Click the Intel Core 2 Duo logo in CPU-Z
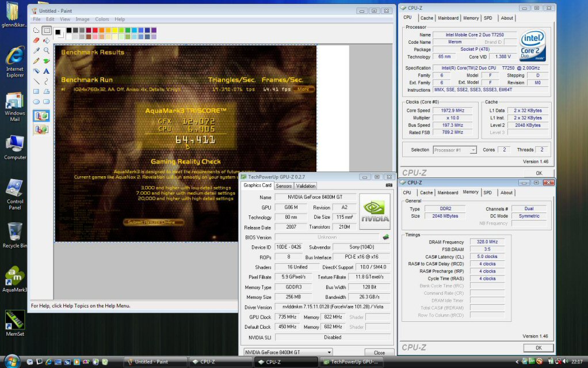Viewport: 588px width, 368px height. 533,46
